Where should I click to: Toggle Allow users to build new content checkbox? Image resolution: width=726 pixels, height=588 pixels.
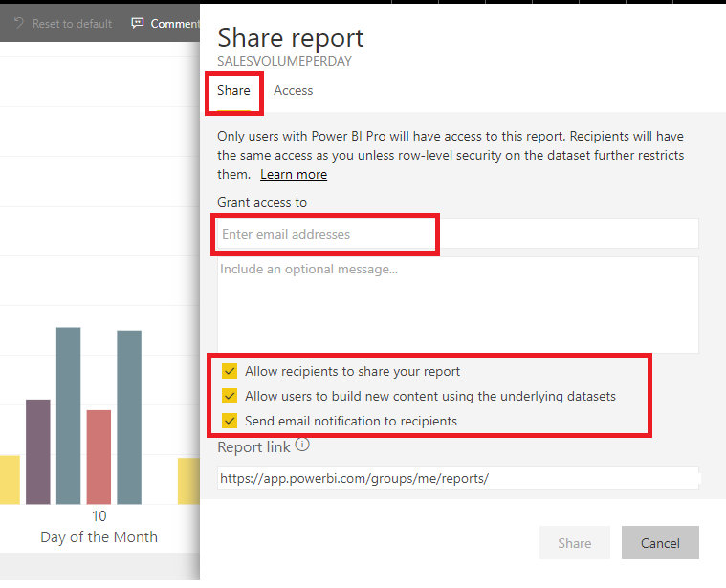pos(230,396)
